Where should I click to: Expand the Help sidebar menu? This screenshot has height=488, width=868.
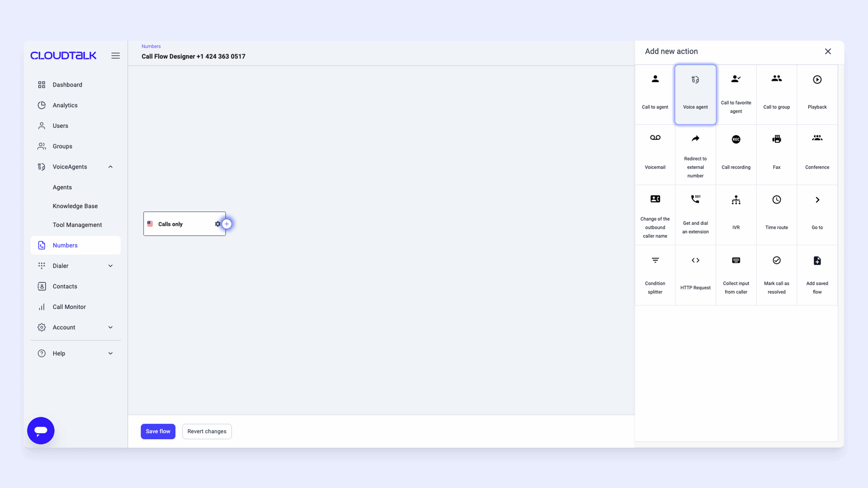(110, 353)
